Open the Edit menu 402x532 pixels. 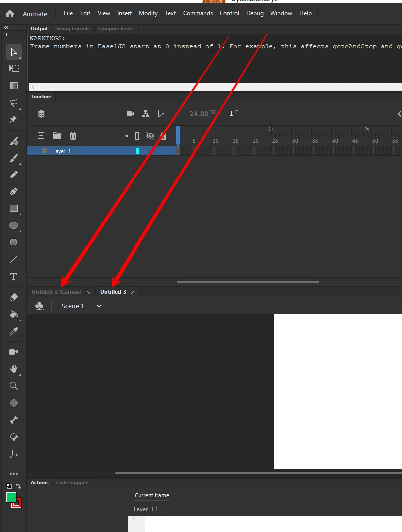(x=85, y=13)
